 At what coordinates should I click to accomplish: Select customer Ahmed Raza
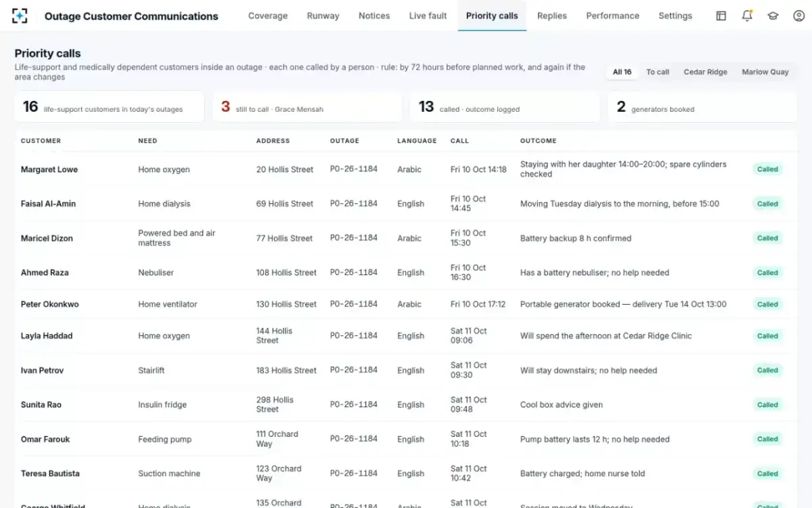point(45,273)
